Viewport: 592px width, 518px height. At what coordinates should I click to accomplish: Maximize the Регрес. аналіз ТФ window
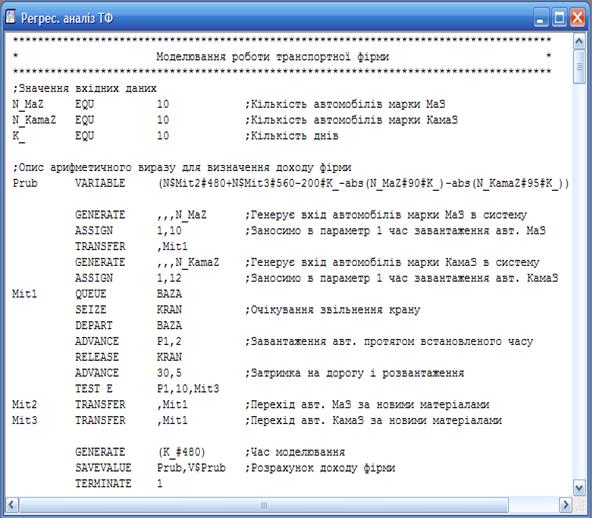point(559,18)
